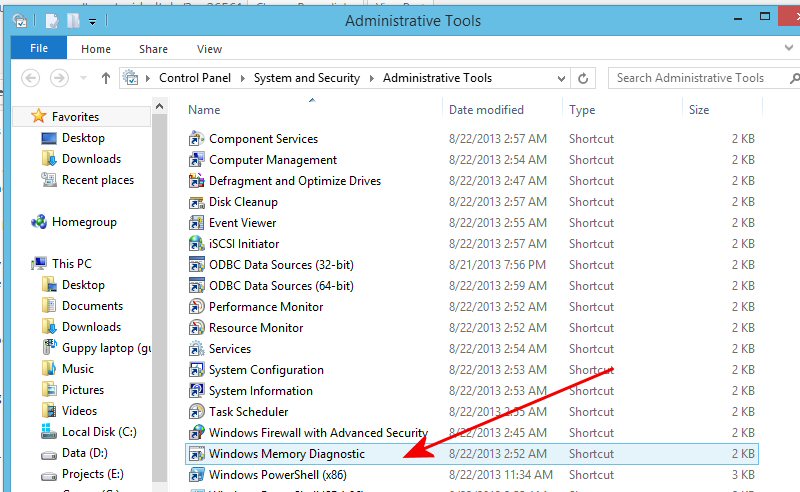Image resolution: width=800 pixels, height=492 pixels.
Task: Select Desktop under This PC
Action: pyautogui.click(x=83, y=285)
